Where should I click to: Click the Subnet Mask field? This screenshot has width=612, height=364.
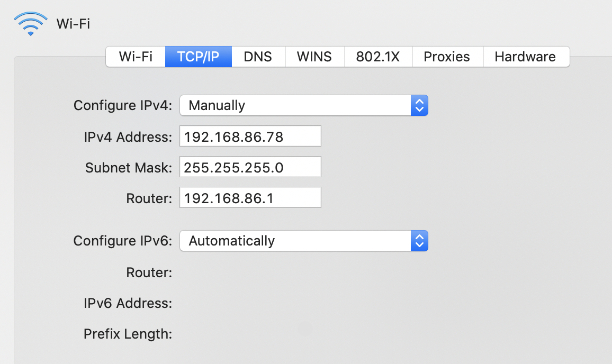click(250, 167)
